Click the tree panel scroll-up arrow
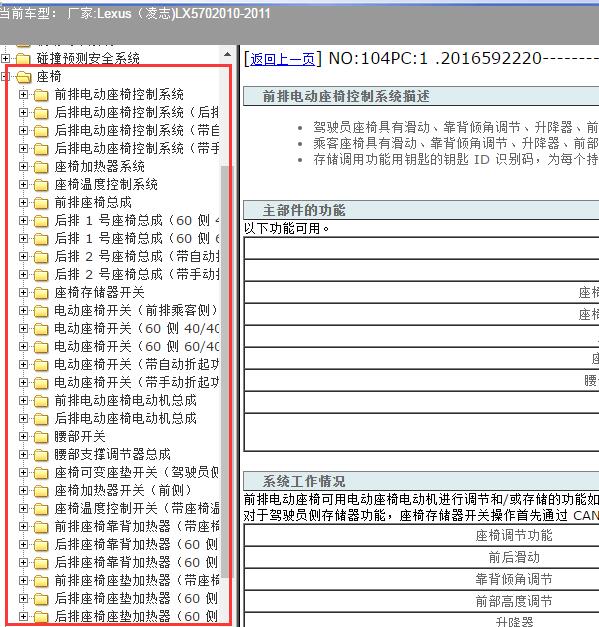 227,54
